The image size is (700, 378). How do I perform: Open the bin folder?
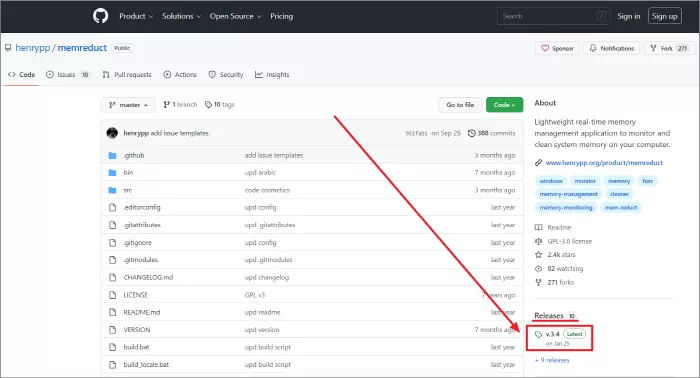[128, 172]
